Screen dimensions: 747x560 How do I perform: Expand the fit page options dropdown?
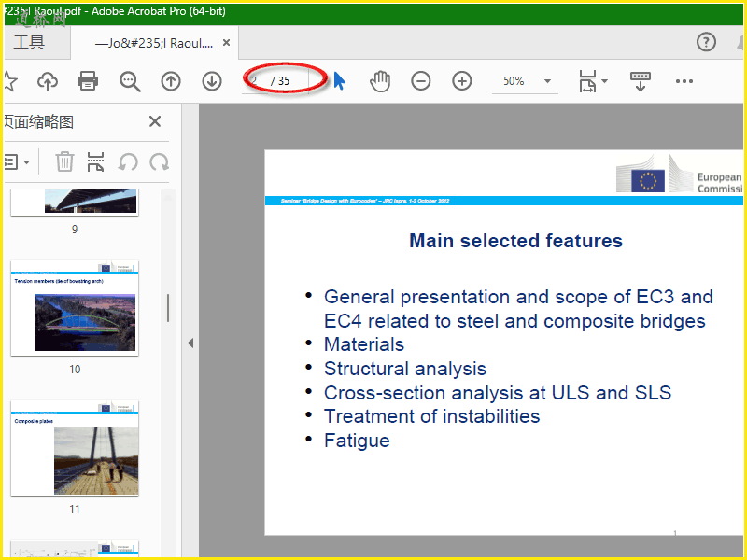[x=593, y=81]
